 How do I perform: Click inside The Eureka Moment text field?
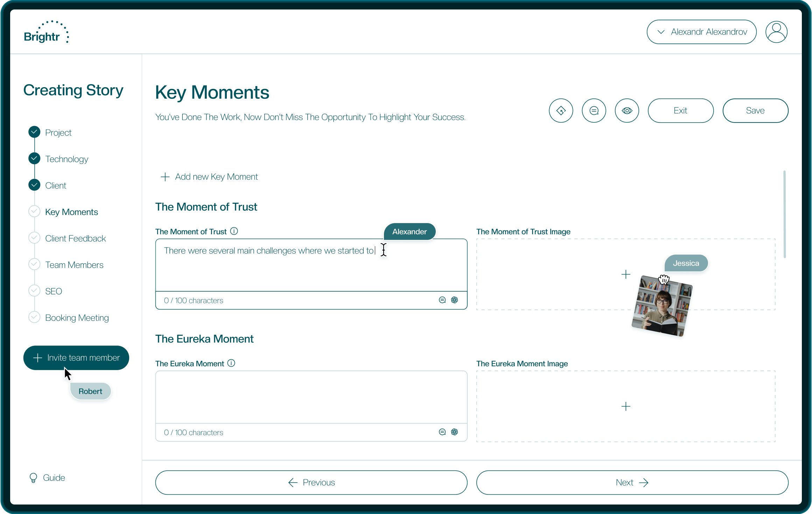click(x=311, y=397)
